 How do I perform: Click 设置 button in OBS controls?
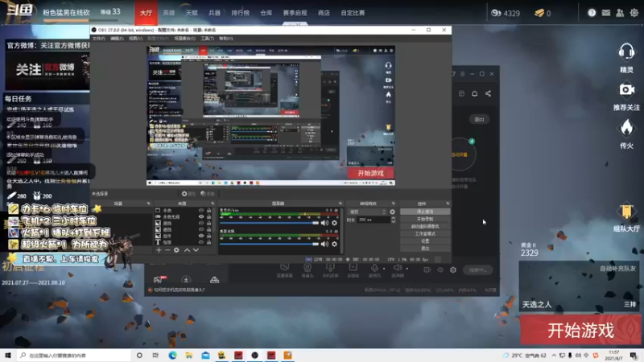(x=425, y=241)
